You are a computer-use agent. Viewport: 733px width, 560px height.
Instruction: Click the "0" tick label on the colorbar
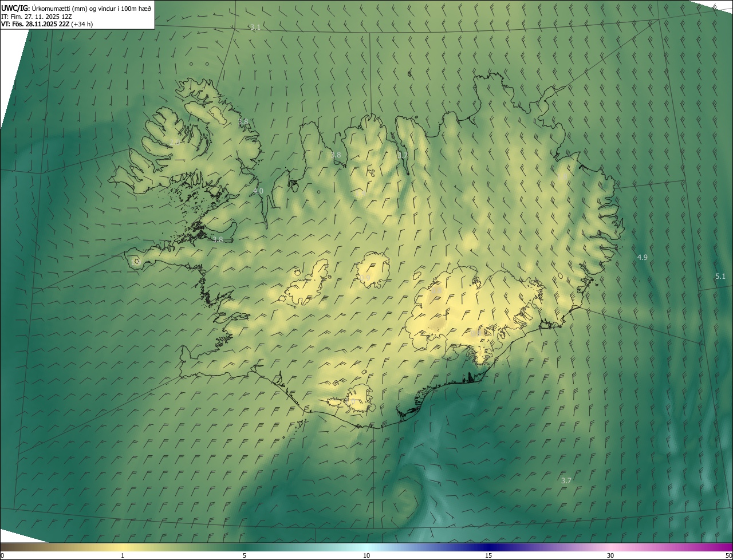[x=2, y=555]
